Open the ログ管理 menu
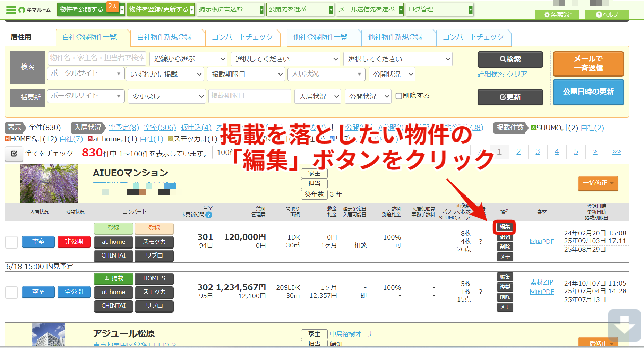 point(439,9)
